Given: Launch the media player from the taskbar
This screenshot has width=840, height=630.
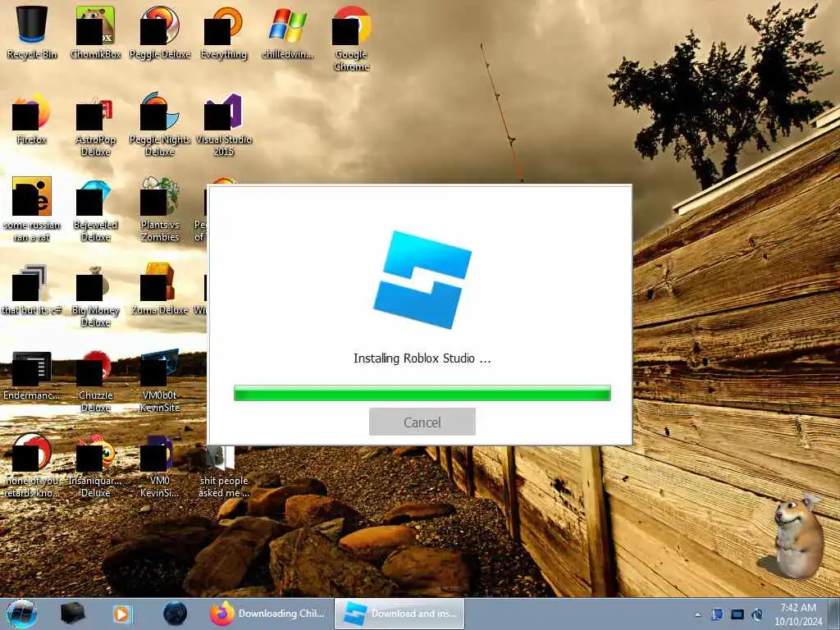Looking at the screenshot, I should pos(121,614).
